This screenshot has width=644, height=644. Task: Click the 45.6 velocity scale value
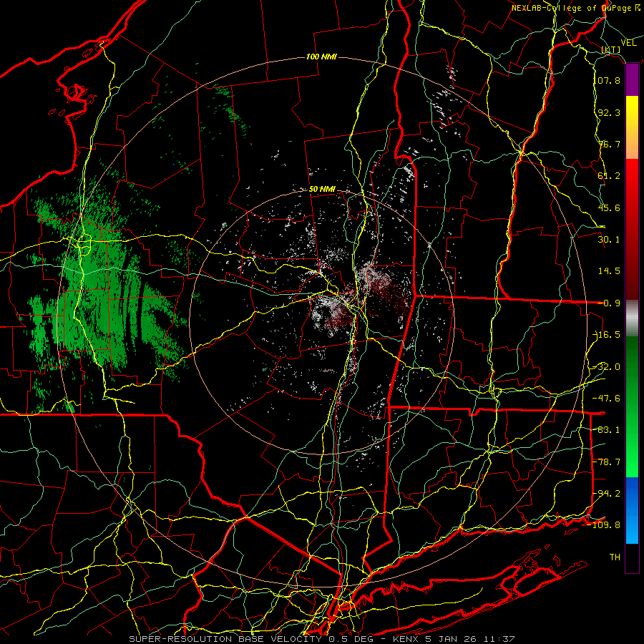coord(609,208)
